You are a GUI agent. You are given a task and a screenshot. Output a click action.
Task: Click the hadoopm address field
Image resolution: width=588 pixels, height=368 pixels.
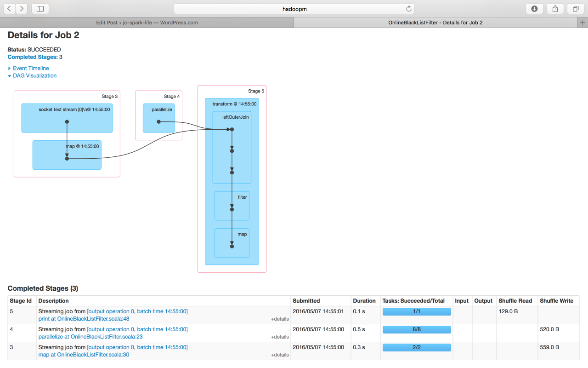[x=294, y=8]
